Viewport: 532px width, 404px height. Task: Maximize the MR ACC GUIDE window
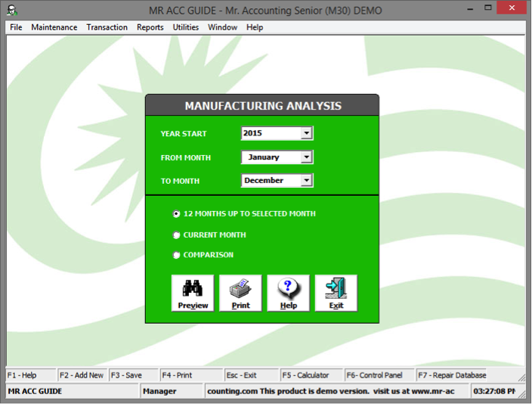tap(488, 8)
